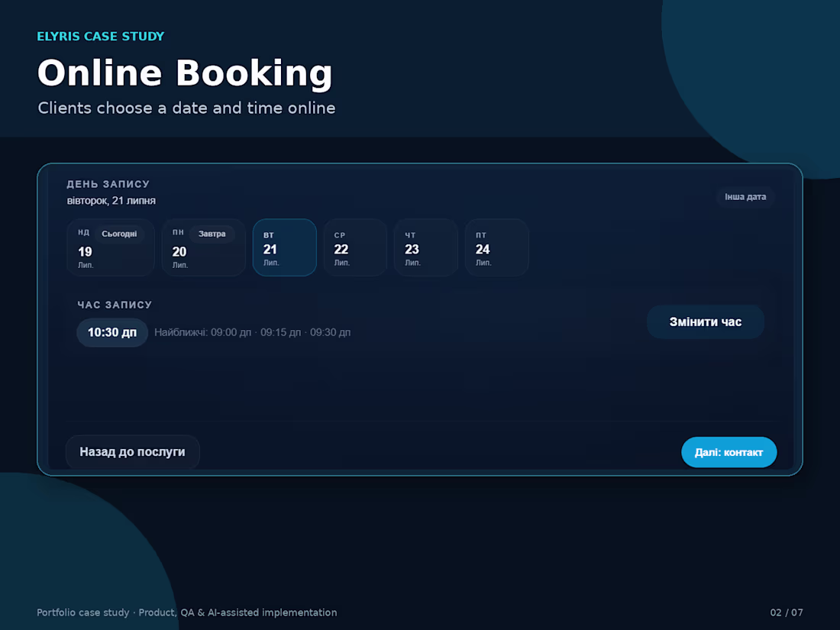Screen dimensions: 840x630
Task: Click the Змінити час button
Action: 705,322
